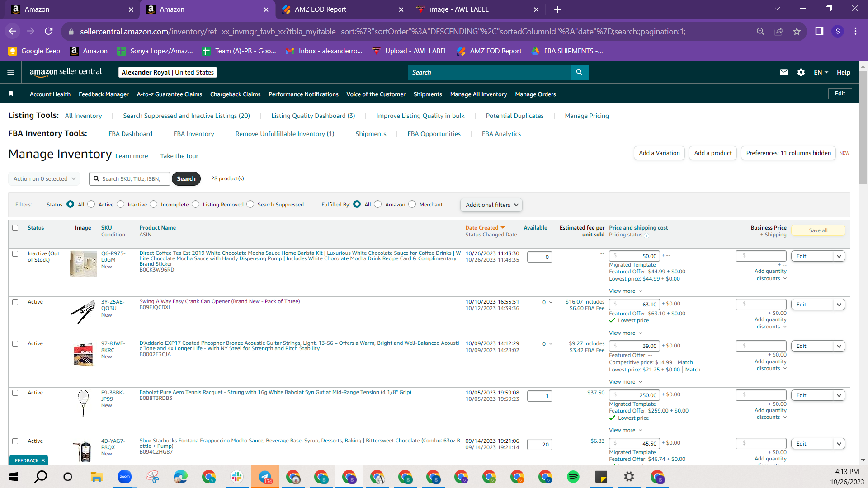
Task: Open Account Health in the navigation bar
Action: click(50, 94)
